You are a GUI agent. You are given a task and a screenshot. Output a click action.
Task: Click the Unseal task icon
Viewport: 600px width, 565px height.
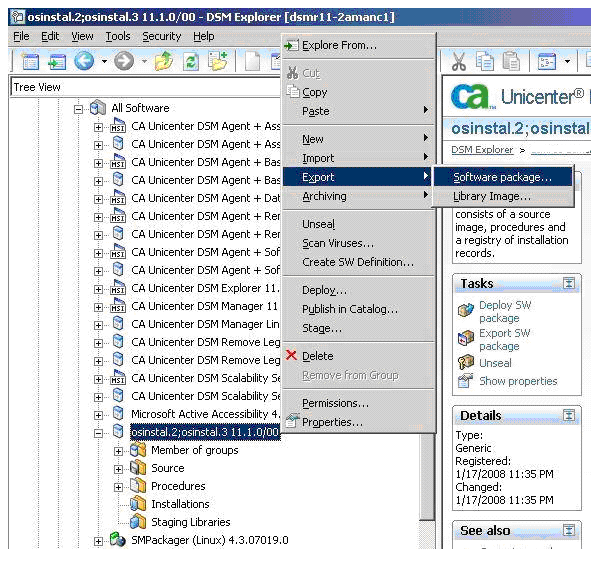(465, 363)
